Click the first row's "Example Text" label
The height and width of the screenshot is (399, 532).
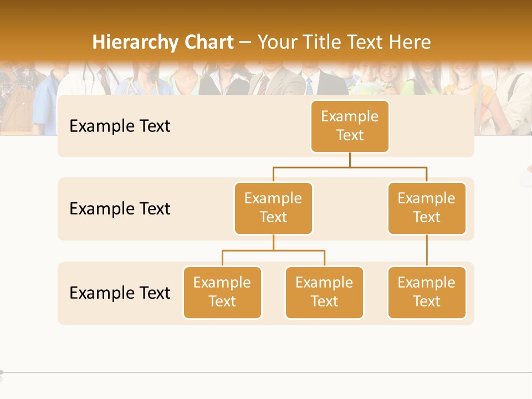click(120, 126)
